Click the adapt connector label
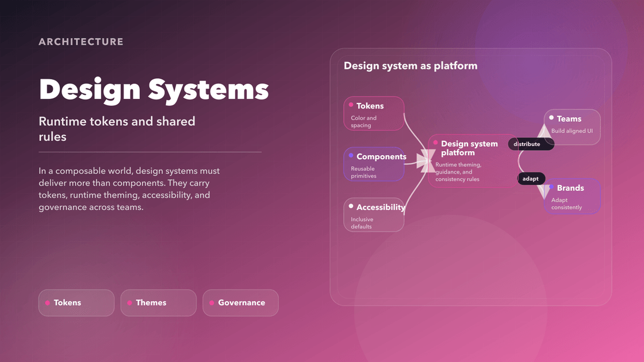644x362 pixels. coord(531,178)
